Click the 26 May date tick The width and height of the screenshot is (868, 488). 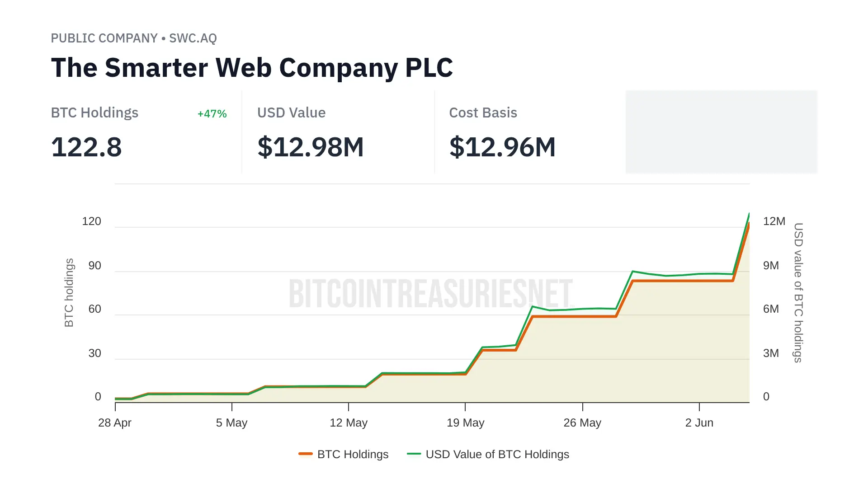click(x=582, y=423)
